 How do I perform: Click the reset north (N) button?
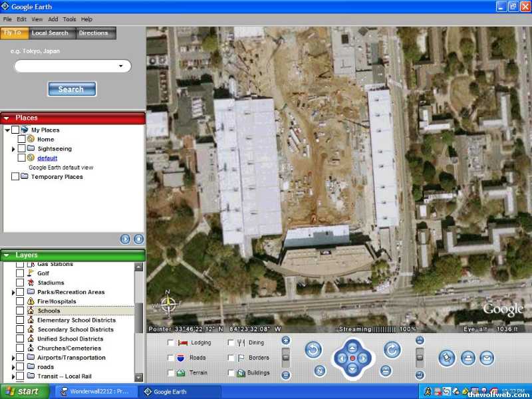coord(320,371)
